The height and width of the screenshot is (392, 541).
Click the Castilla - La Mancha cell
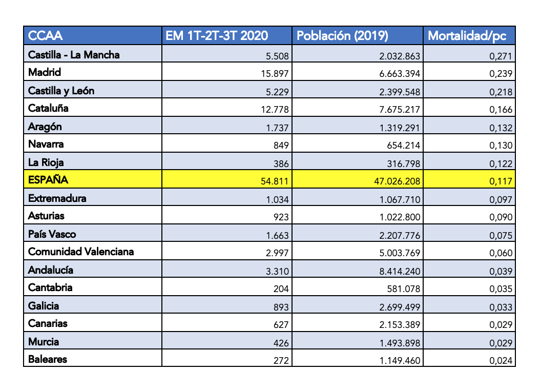pos(74,54)
